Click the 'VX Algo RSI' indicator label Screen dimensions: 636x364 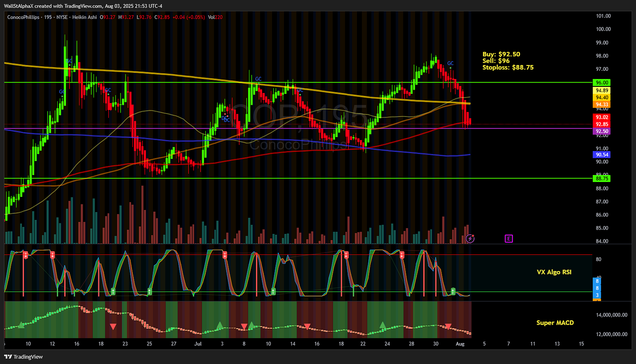pyautogui.click(x=554, y=272)
